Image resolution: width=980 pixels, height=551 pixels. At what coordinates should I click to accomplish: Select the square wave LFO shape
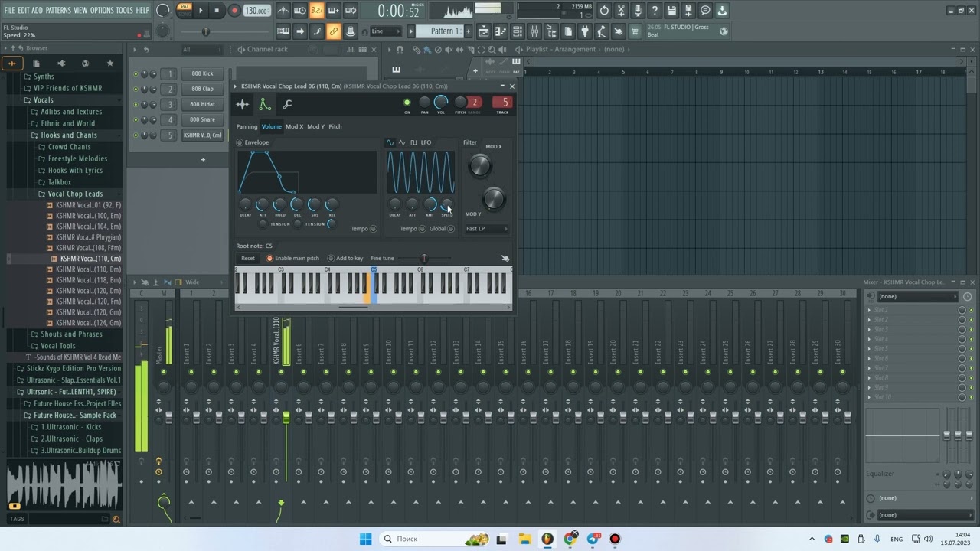(x=413, y=142)
